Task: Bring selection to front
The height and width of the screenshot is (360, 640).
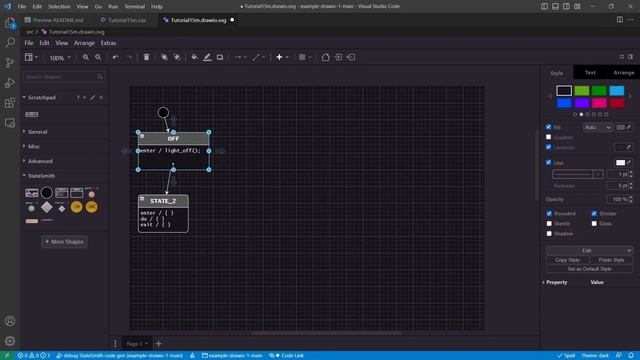Action: (x=164, y=57)
